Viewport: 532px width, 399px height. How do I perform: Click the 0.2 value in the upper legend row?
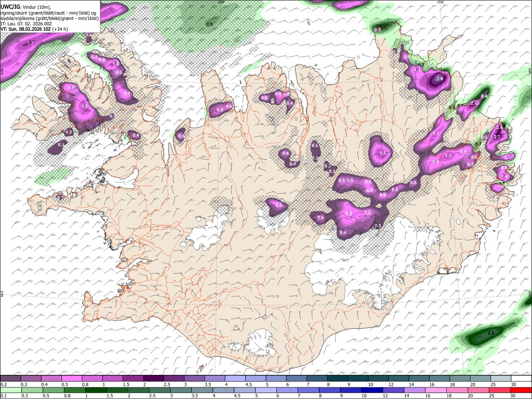(4, 384)
